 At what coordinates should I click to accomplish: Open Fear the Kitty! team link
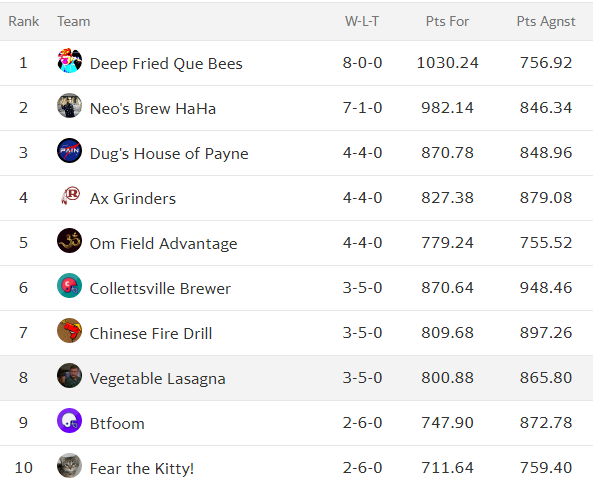point(142,468)
